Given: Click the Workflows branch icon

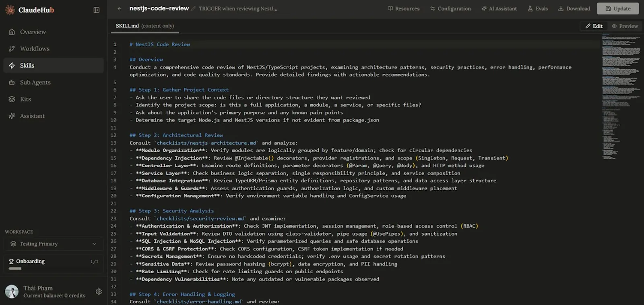Looking at the screenshot, I should 12,49.
